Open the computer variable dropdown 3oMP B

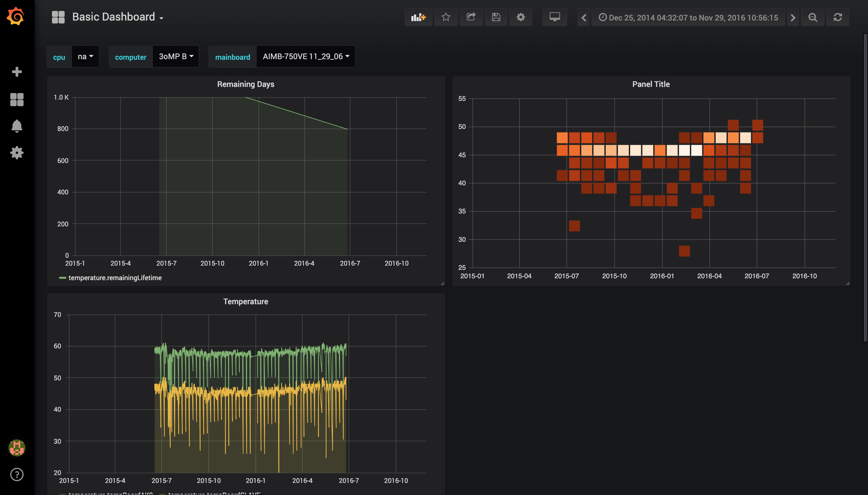(176, 56)
